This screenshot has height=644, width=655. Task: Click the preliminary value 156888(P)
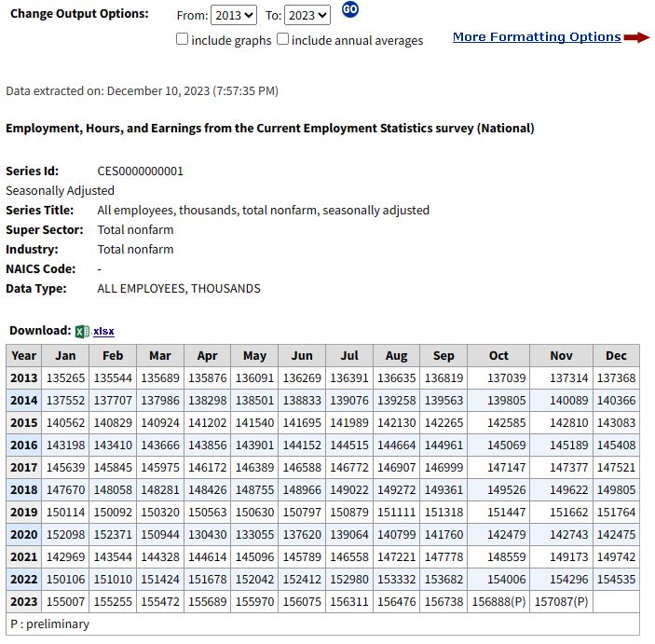point(498,601)
